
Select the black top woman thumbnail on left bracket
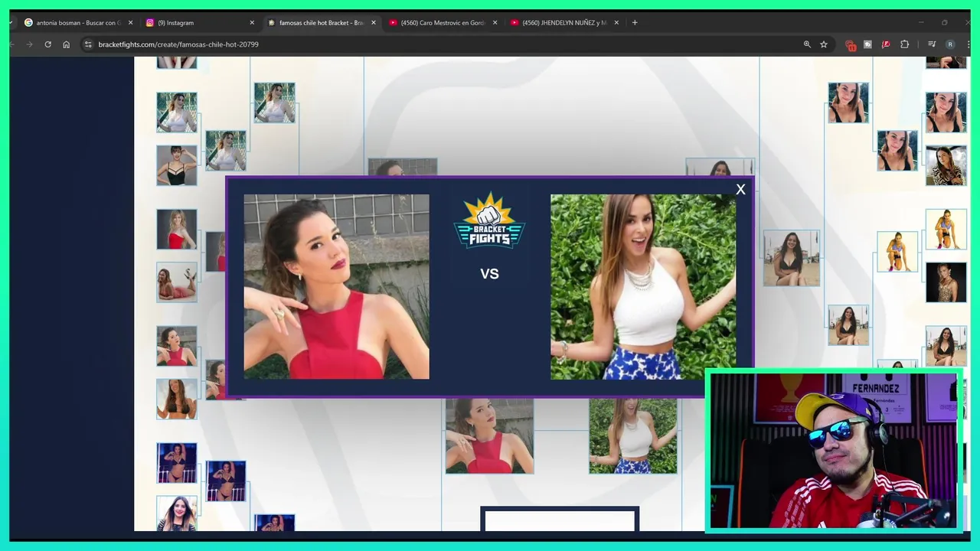(x=177, y=165)
